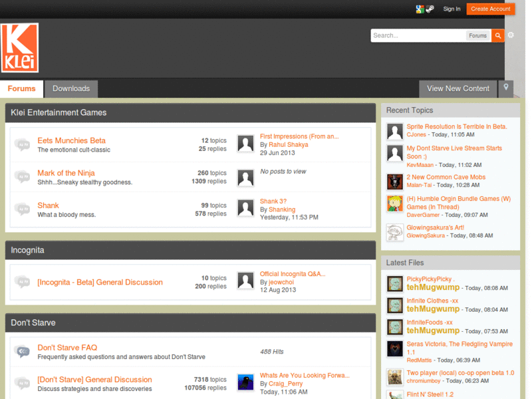The image size is (532, 399).
Task: Open Official Incognita Q&A topic
Action: point(293,274)
